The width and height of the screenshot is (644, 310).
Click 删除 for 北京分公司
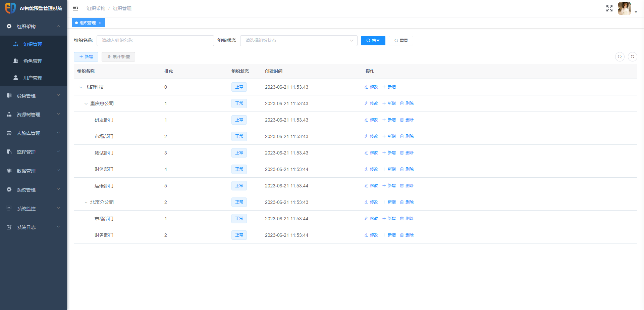[x=407, y=202]
